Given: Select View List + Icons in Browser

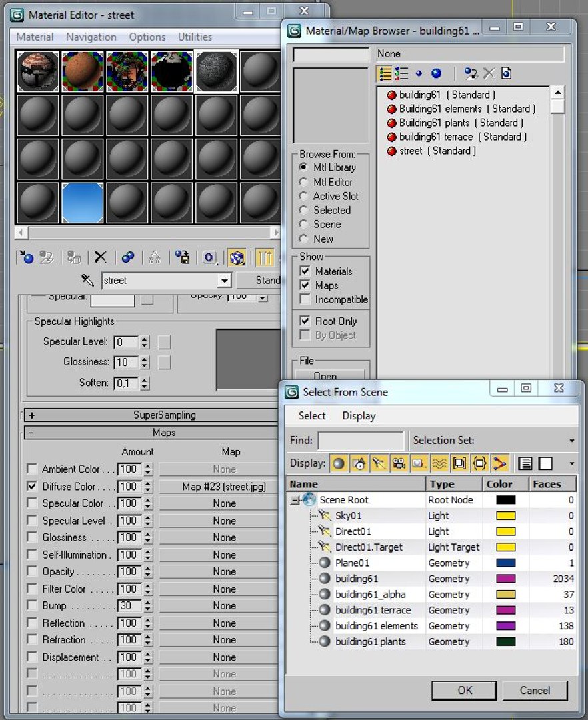Looking at the screenshot, I should (x=401, y=73).
